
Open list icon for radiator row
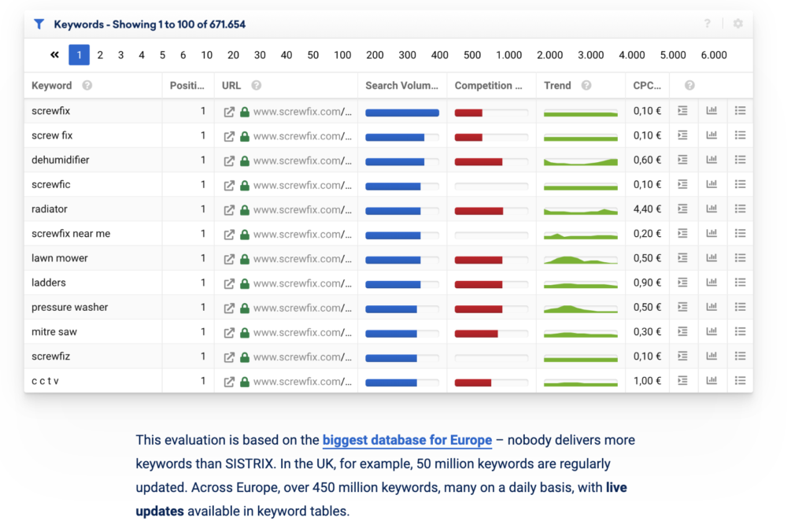[x=740, y=209]
